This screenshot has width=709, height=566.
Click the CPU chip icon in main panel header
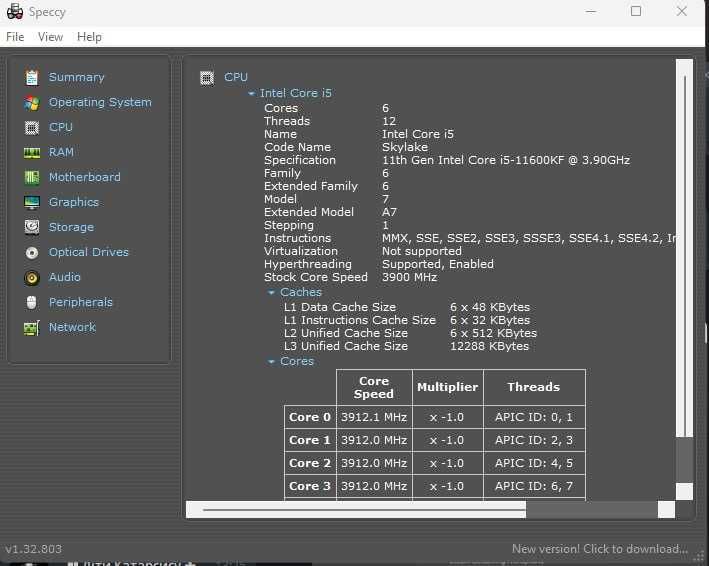(207, 78)
